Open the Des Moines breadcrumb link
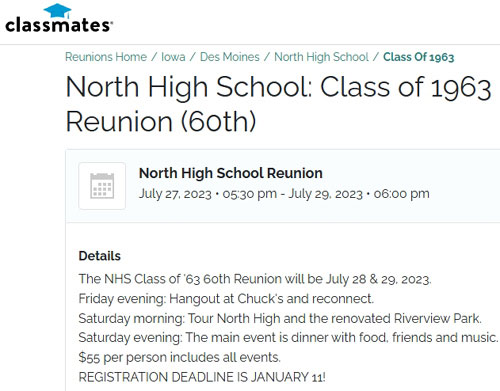The image size is (500, 391). (230, 57)
